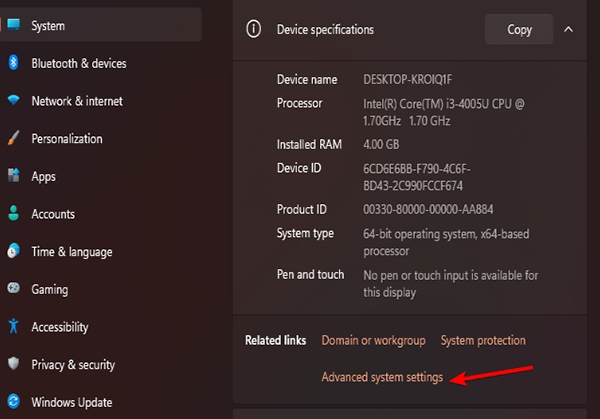The image size is (600, 419).
Task: Click the Time & language globe icon
Action: tap(13, 252)
